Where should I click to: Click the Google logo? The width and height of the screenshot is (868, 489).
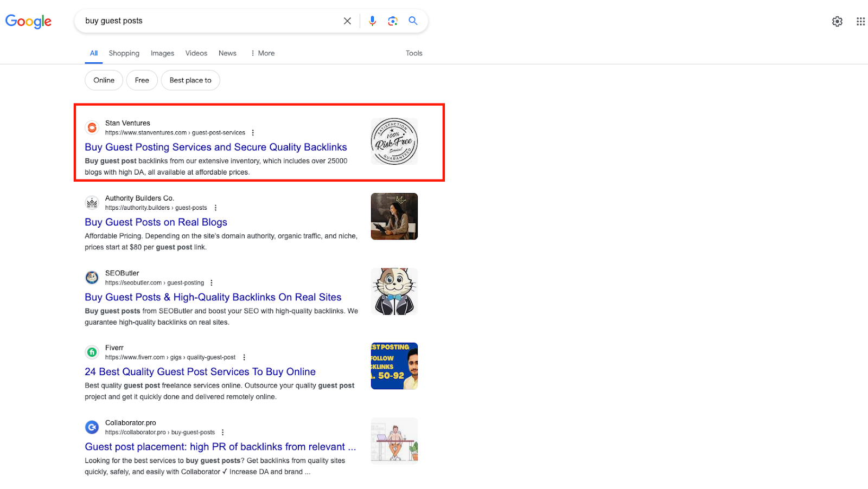(x=28, y=21)
